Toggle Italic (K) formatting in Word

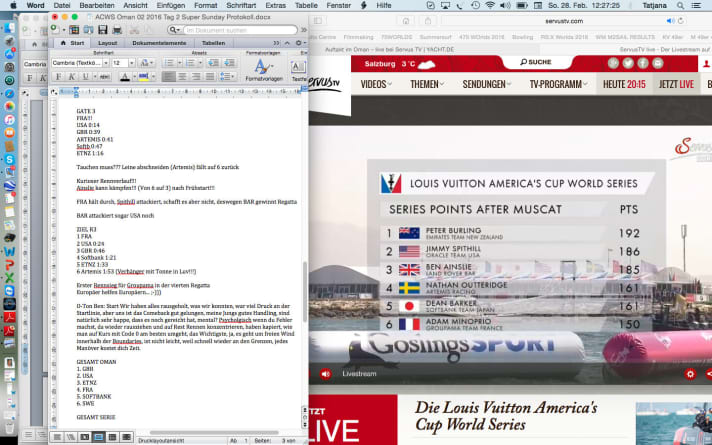(x=71, y=77)
